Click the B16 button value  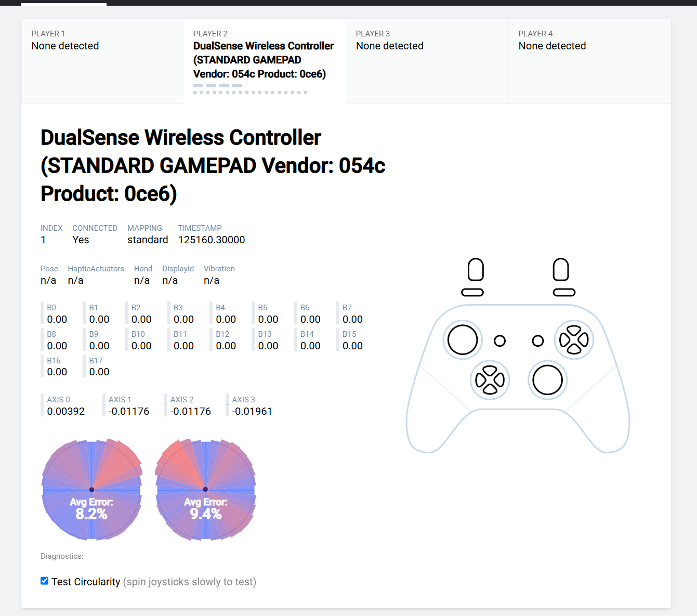tap(57, 372)
